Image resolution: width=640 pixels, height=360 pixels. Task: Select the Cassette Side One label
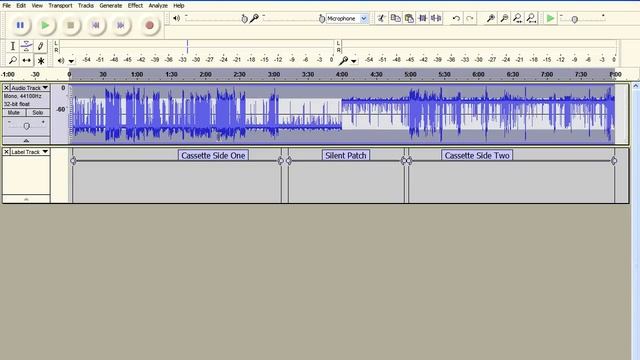213,156
